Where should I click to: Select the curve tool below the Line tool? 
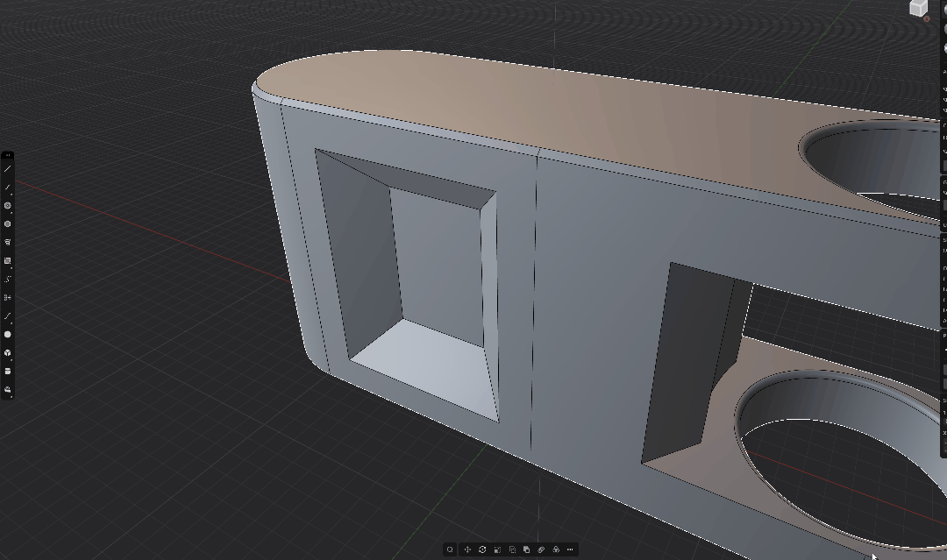pyautogui.click(x=7, y=187)
